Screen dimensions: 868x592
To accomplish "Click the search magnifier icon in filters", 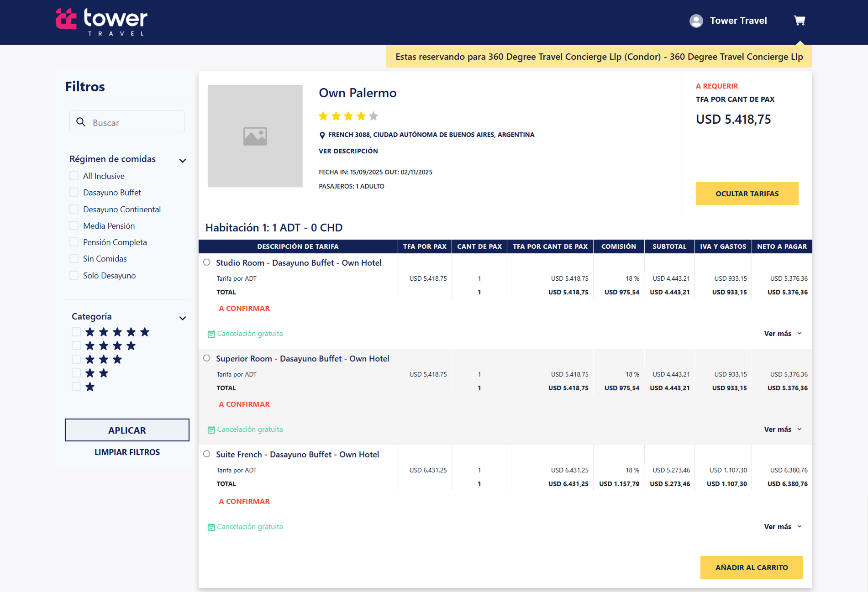I will [81, 122].
